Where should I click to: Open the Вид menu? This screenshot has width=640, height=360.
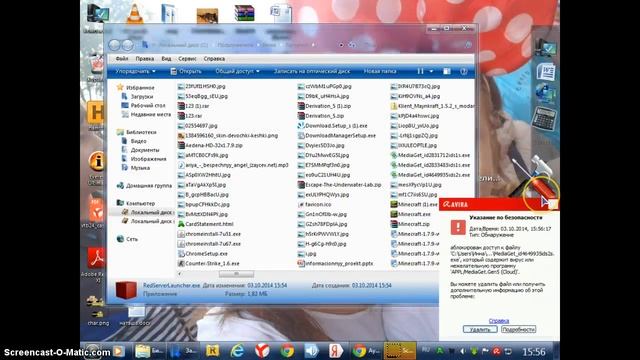pyautogui.click(x=166, y=59)
